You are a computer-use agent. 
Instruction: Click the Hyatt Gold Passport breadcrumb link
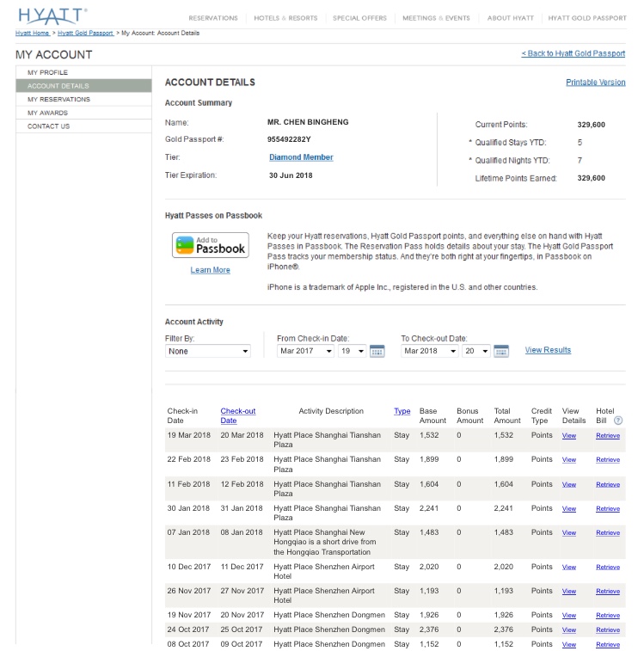[85, 34]
